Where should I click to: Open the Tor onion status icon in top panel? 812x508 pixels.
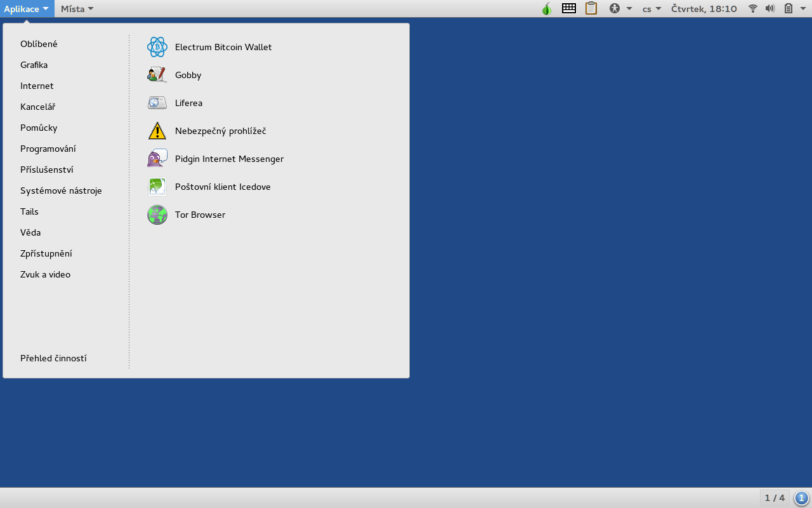point(547,8)
